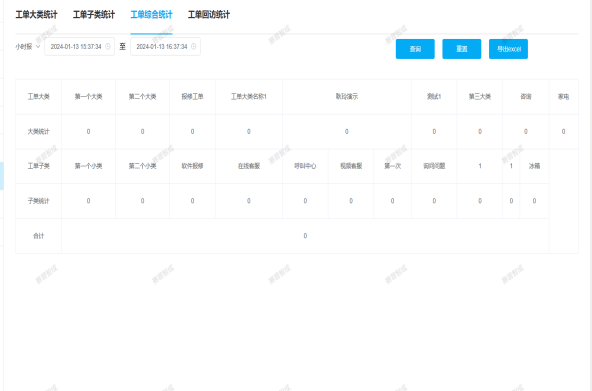Click the clock icon in the end time field
Screen dimensions: 592x391
194,46
